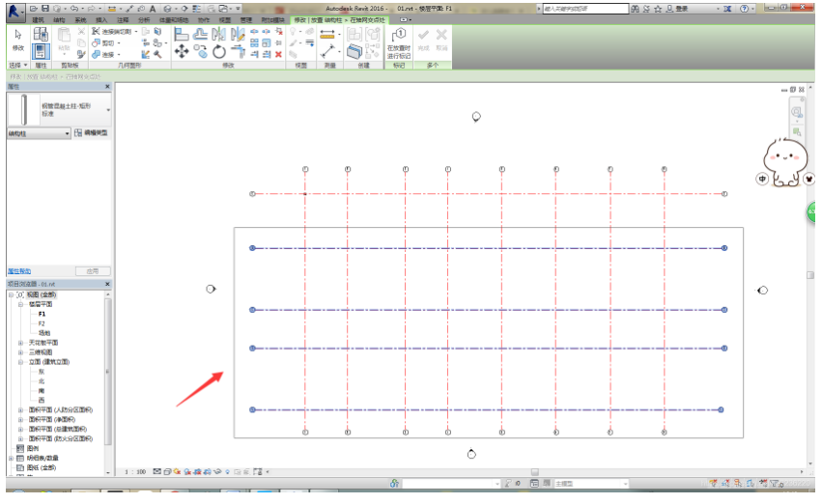Click the Edit Type button
The height and width of the screenshot is (504, 822).
tap(91, 133)
